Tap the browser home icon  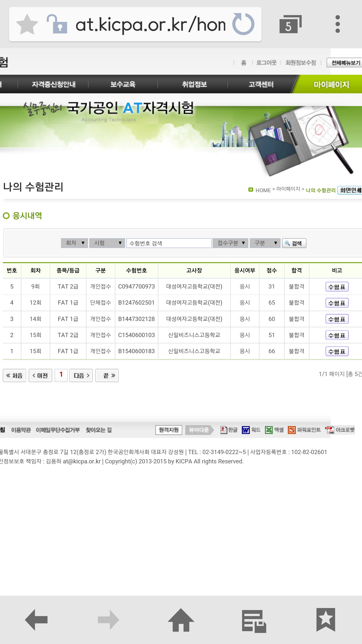click(181, 620)
